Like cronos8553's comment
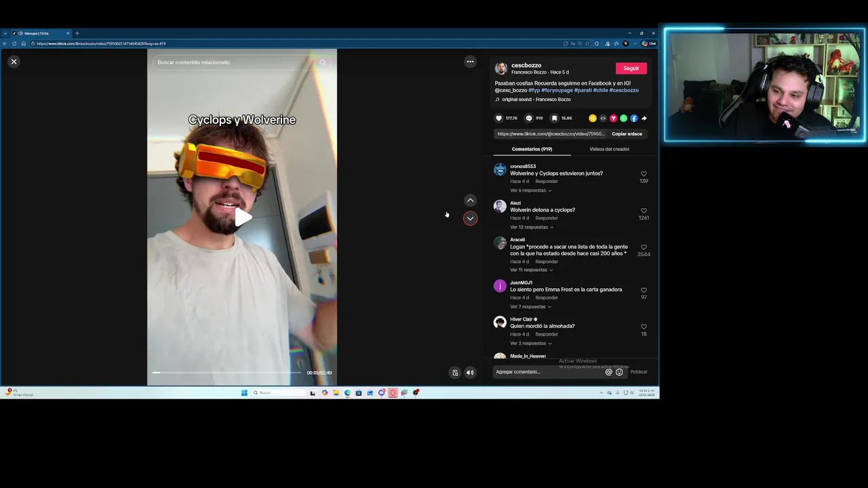 pos(644,174)
